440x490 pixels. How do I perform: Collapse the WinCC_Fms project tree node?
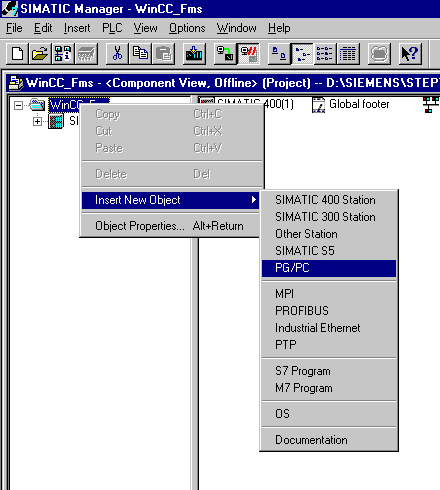[19, 105]
